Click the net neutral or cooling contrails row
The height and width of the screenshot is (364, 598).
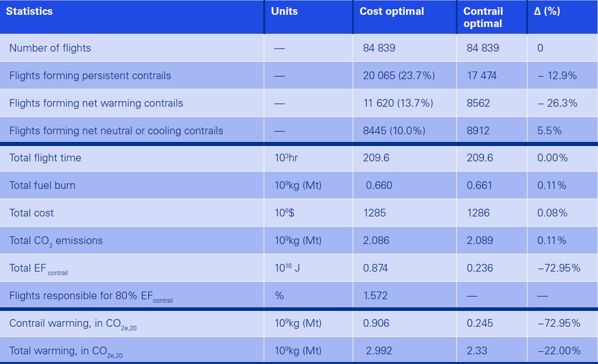pyautogui.click(x=116, y=131)
